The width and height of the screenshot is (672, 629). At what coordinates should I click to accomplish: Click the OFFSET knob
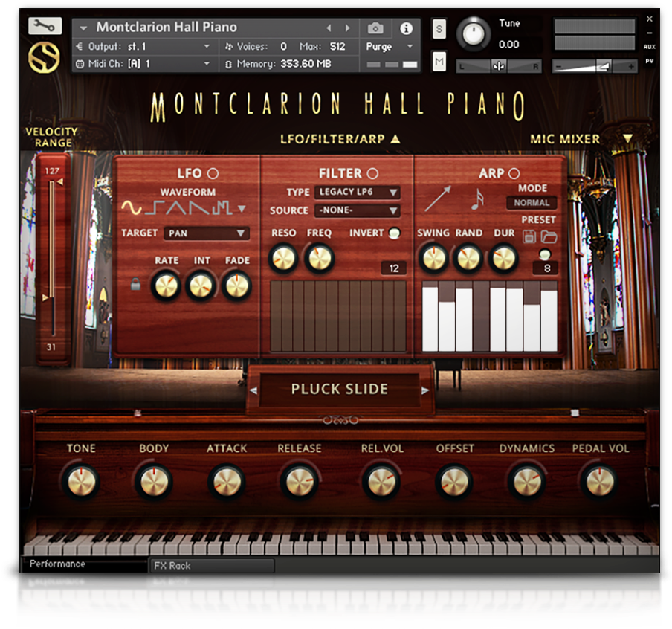point(454,482)
